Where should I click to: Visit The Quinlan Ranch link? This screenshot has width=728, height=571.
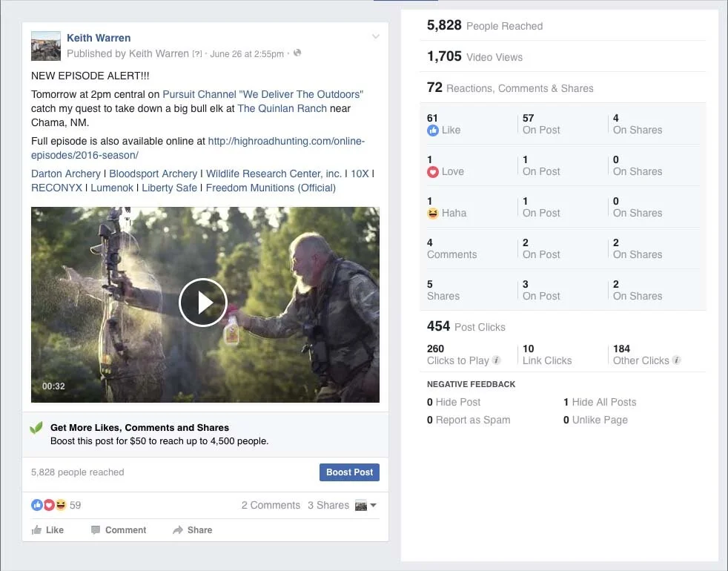click(x=282, y=108)
